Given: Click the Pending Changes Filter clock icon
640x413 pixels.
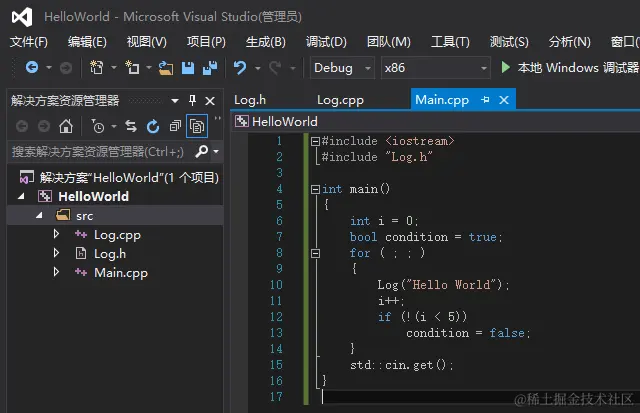Looking at the screenshot, I should (98, 127).
